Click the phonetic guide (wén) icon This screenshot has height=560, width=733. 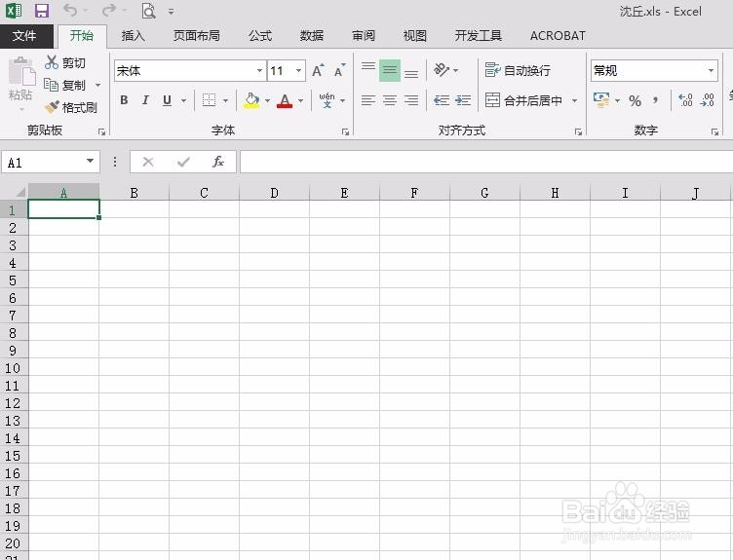tap(327, 100)
